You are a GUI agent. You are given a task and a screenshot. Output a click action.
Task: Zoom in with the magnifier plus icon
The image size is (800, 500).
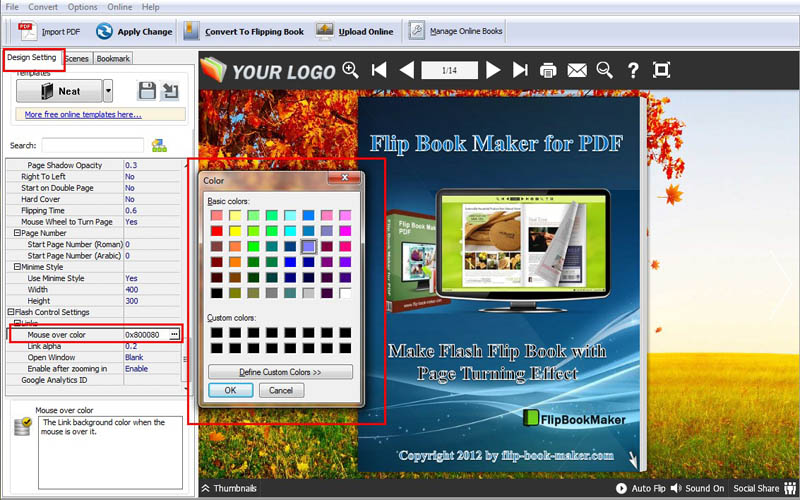click(351, 70)
